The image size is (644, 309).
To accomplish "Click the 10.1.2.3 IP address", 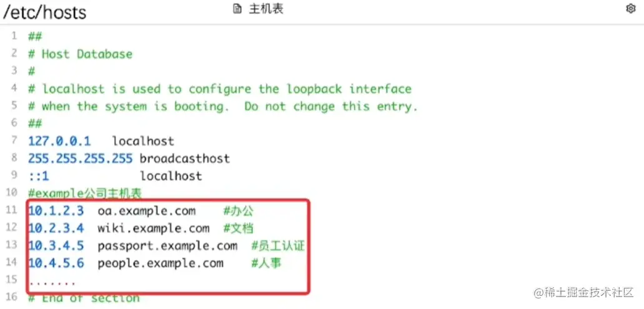I will tap(56, 212).
